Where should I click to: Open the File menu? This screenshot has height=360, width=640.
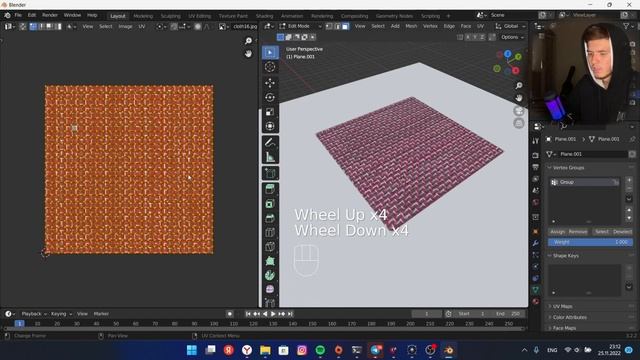pyautogui.click(x=18, y=15)
